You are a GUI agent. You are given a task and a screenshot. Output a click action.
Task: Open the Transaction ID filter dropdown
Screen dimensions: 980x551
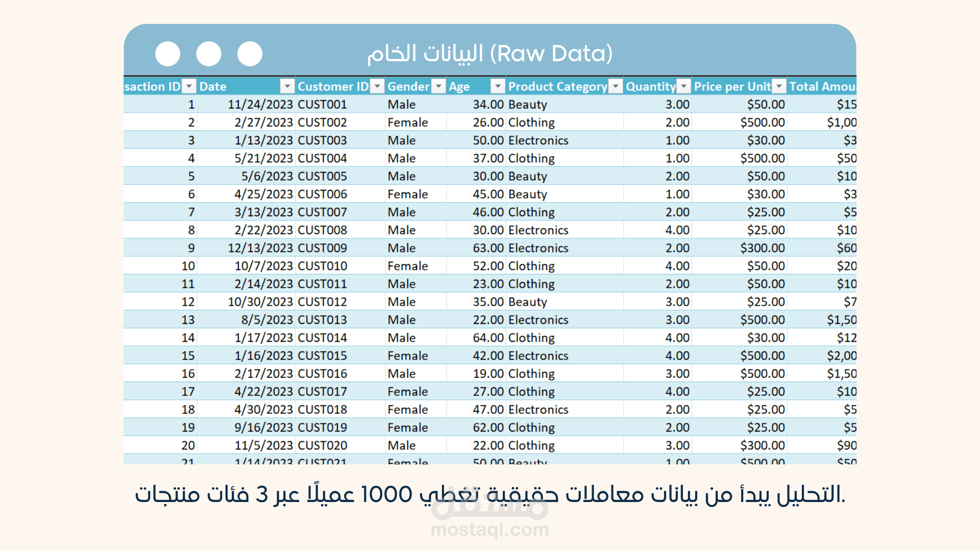pyautogui.click(x=189, y=86)
